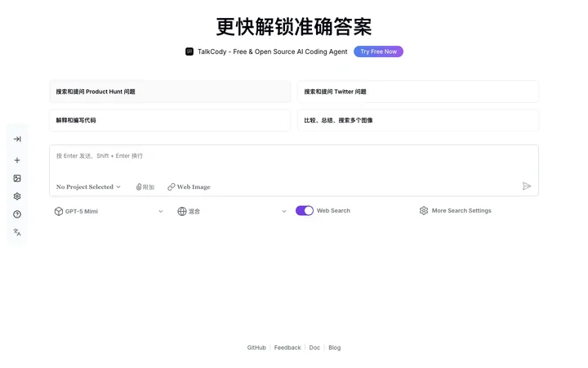Select the Product Hunt search suggestion
The width and height of the screenshot is (588, 368).
coord(170,92)
